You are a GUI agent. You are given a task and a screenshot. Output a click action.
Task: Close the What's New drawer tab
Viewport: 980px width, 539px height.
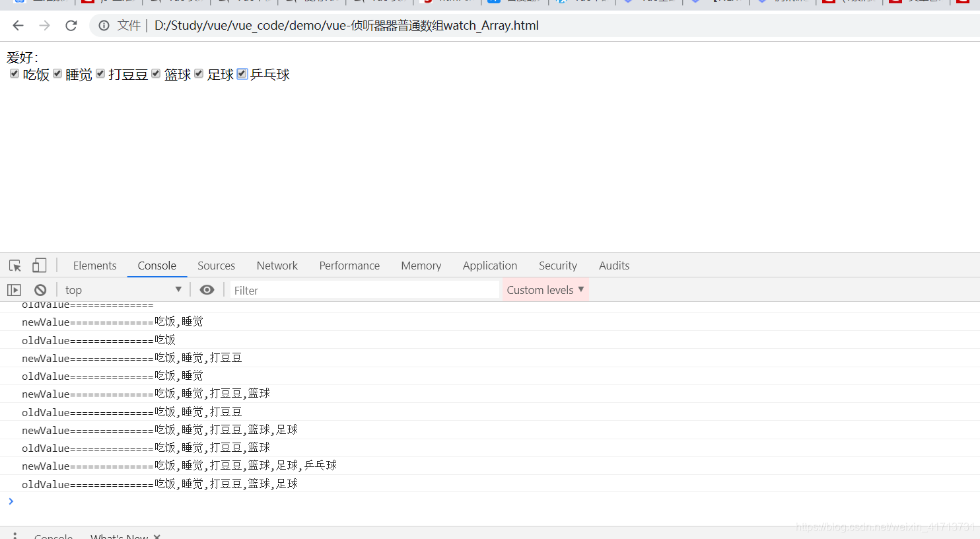coord(157,536)
